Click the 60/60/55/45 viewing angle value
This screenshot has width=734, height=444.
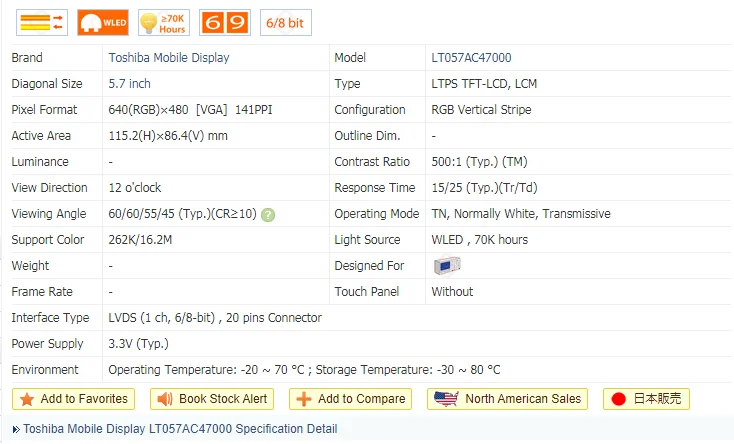coord(183,214)
